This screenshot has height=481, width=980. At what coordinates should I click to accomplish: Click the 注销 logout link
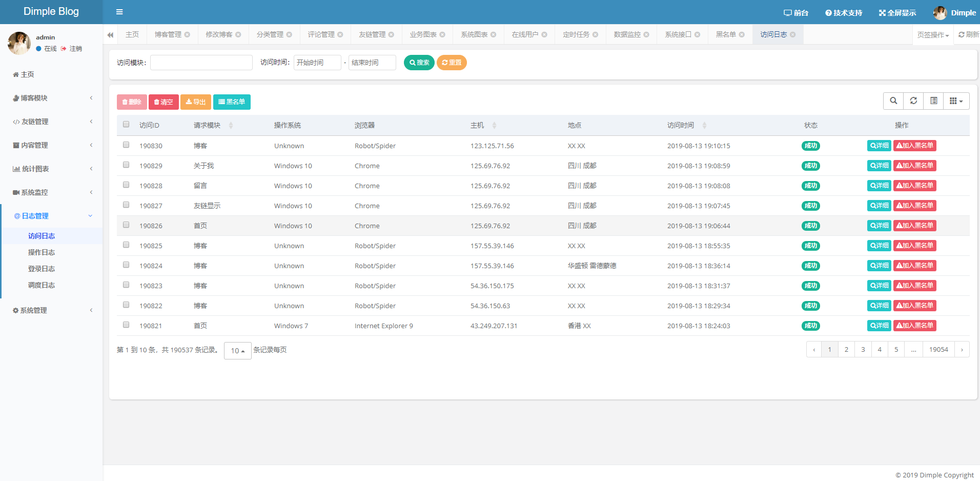[x=71, y=49]
